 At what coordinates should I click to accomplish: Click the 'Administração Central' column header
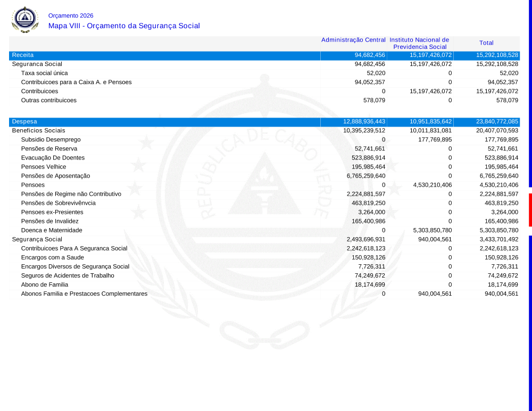click(x=353, y=40)
